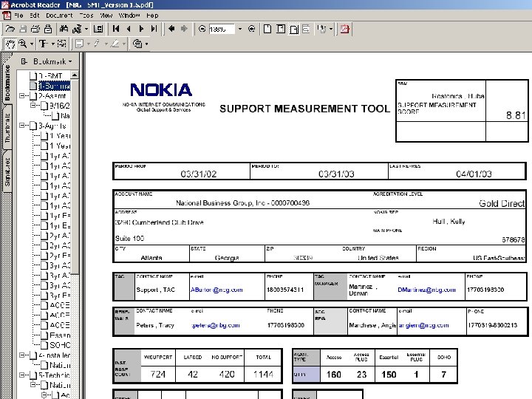
Task: Click the DMartinez@nbg.com email link
Action: [426, 290]
